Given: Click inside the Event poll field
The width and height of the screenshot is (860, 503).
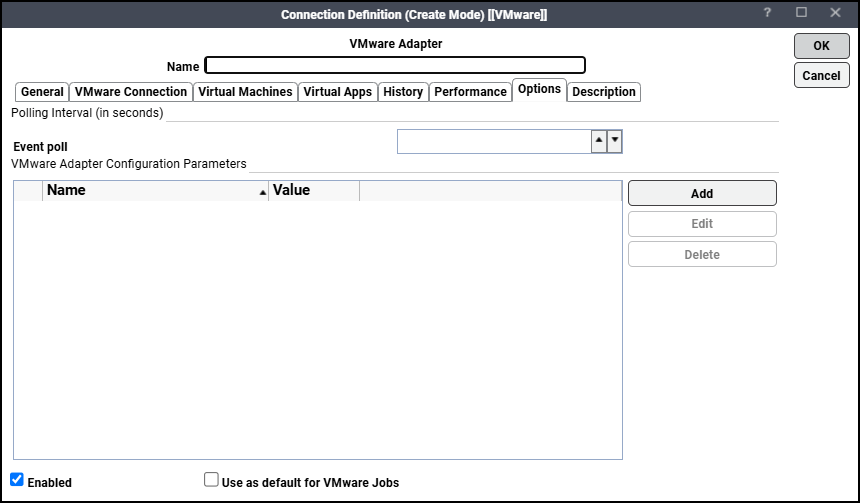Looking at the screenshot, I should pyautogui.click(x=494, y=141).
